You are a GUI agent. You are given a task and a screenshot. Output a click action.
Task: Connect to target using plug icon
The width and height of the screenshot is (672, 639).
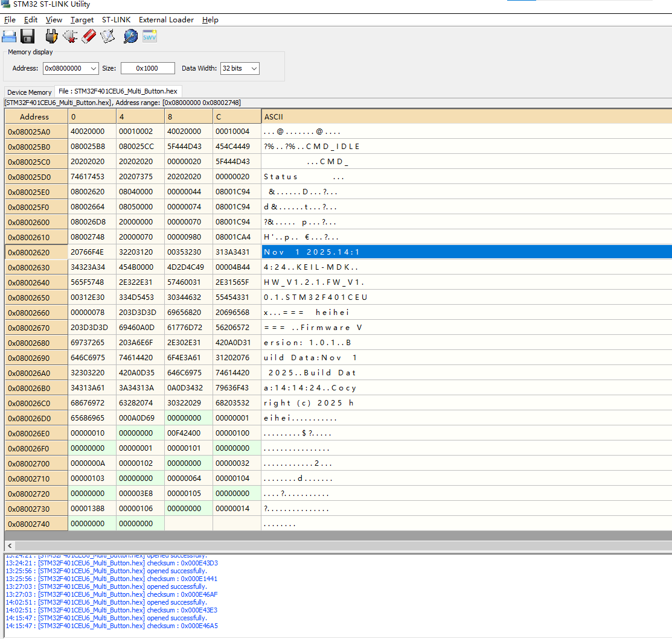pyautogui.click(x=51, y=36)
